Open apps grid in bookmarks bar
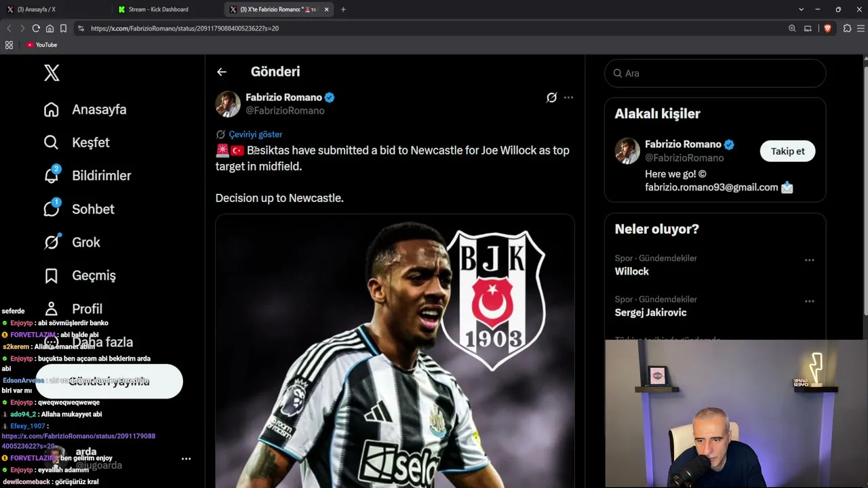The height and width of the screenshot is (488, 868). pos(9,45)
